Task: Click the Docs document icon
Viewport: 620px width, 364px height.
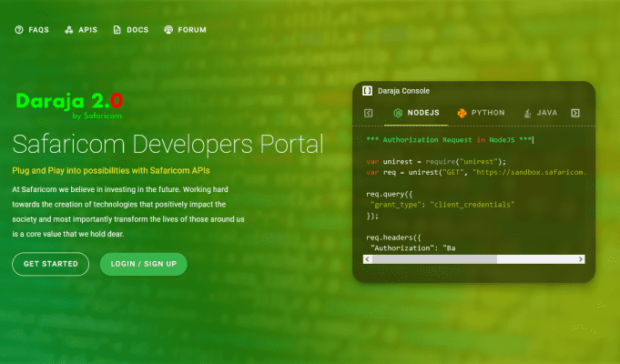Action: [x=117, y=30]
